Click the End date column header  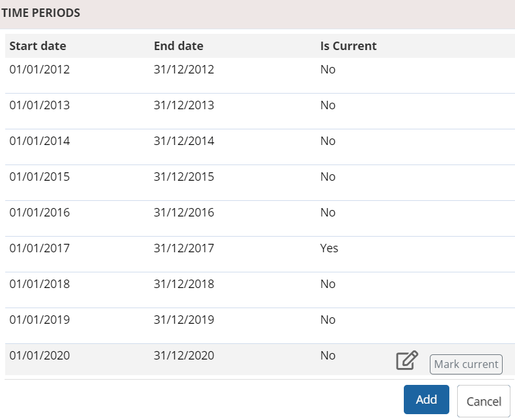(178, 46)
